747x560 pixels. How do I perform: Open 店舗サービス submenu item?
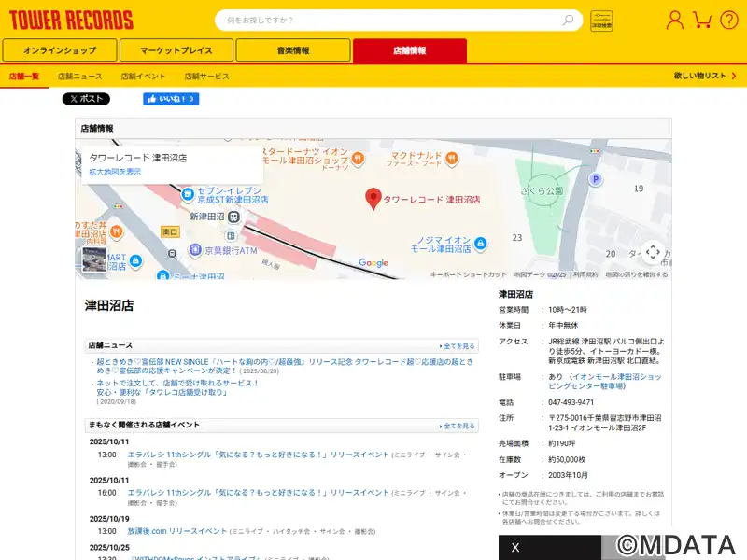pyautogui.click(x=206, y=77)
